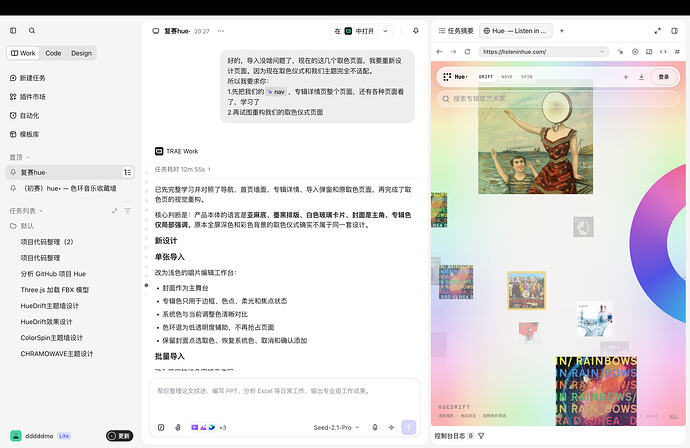690x448 pixels.
Task: Open the 插件市场 plugin market
Action: (28, 97)
